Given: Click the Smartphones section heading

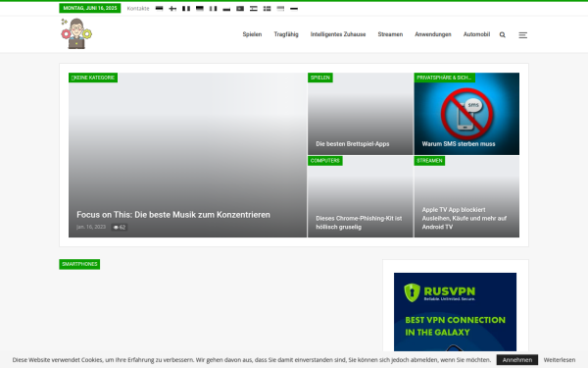Looking at the screenshot, I should 79,264.
